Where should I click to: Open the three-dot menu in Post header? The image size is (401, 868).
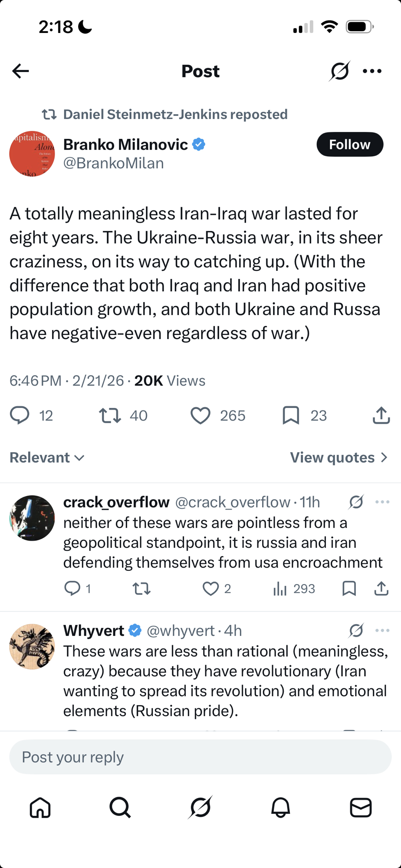(372, 71)
